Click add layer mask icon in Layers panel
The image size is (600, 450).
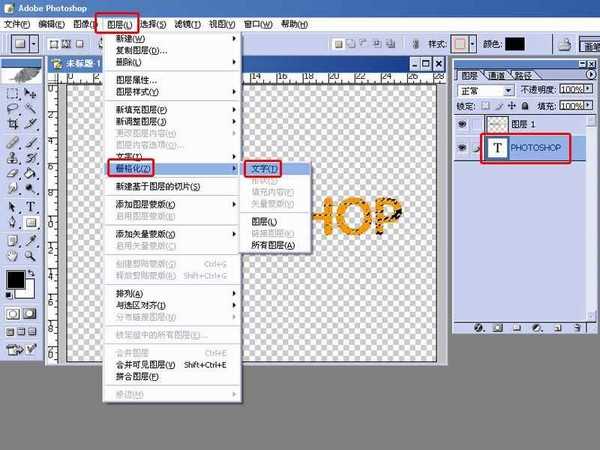tap(497, 328)
